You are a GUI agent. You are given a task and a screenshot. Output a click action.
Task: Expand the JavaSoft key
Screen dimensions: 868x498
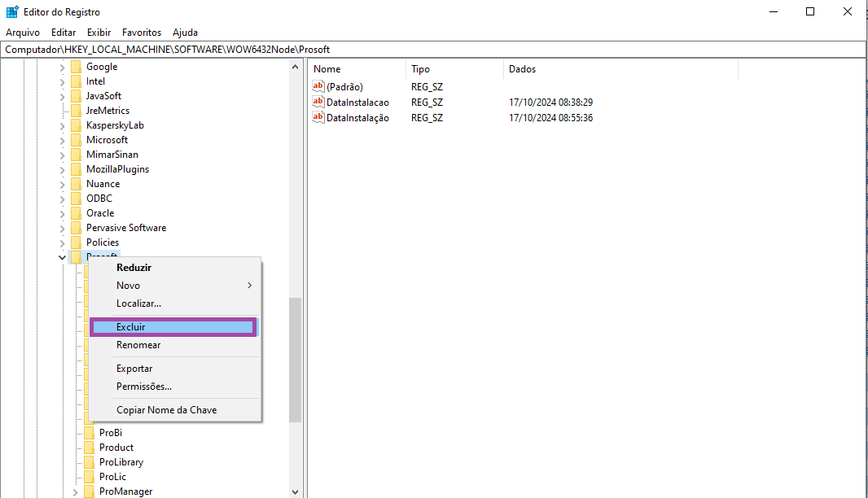[62, 97]
